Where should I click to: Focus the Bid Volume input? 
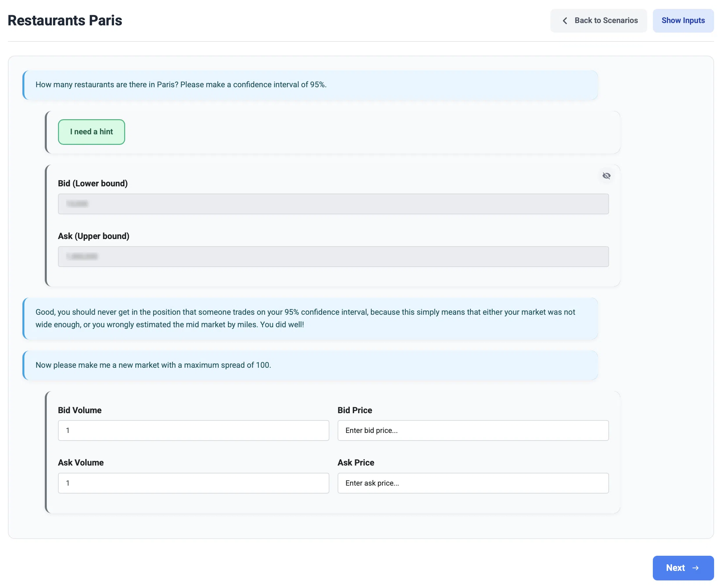193,430
